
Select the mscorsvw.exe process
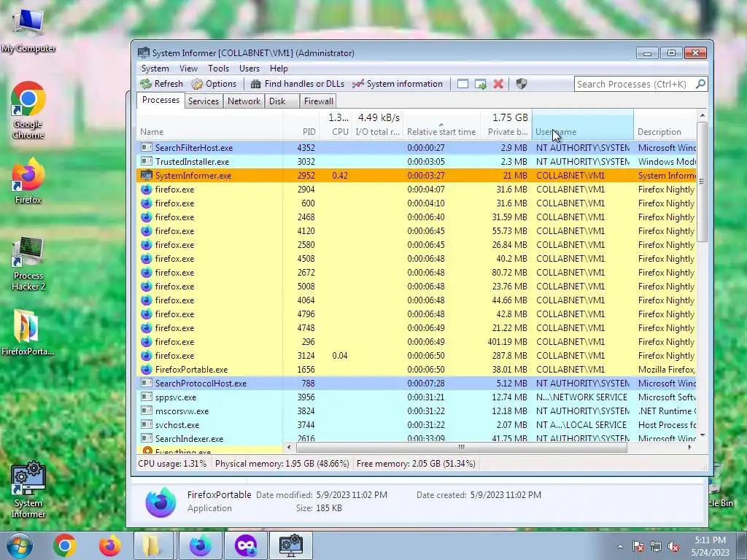pos(417,411)
